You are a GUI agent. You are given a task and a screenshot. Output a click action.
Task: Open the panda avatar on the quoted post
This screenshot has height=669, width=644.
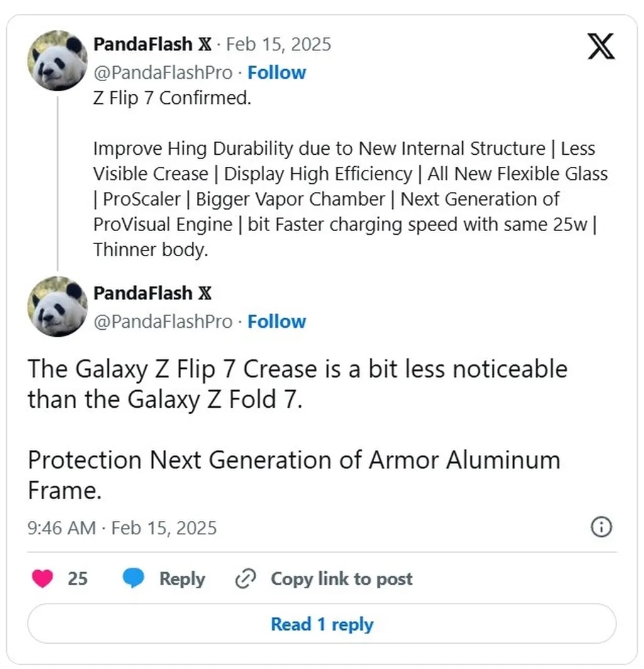(x=57, y=60)
